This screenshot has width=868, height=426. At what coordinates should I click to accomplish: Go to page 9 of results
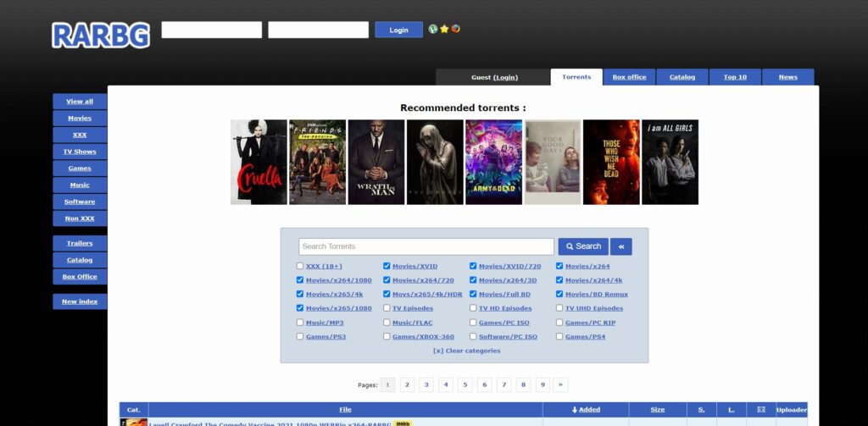pos(543,385)
